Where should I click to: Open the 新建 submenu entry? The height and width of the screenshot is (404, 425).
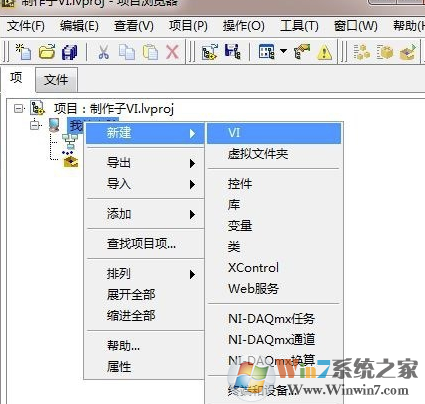point(145,133)
